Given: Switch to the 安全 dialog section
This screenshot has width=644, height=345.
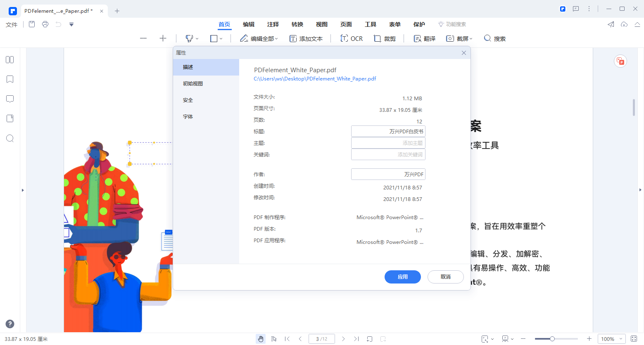Looking at the screenshot, I should click(188, 99).
